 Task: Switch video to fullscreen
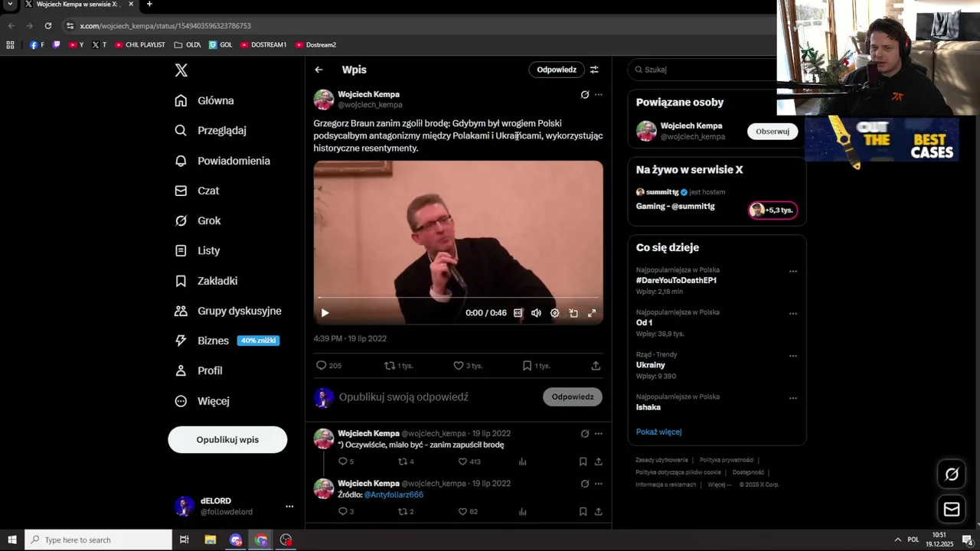pyautogui.click(x=592, y=313)
